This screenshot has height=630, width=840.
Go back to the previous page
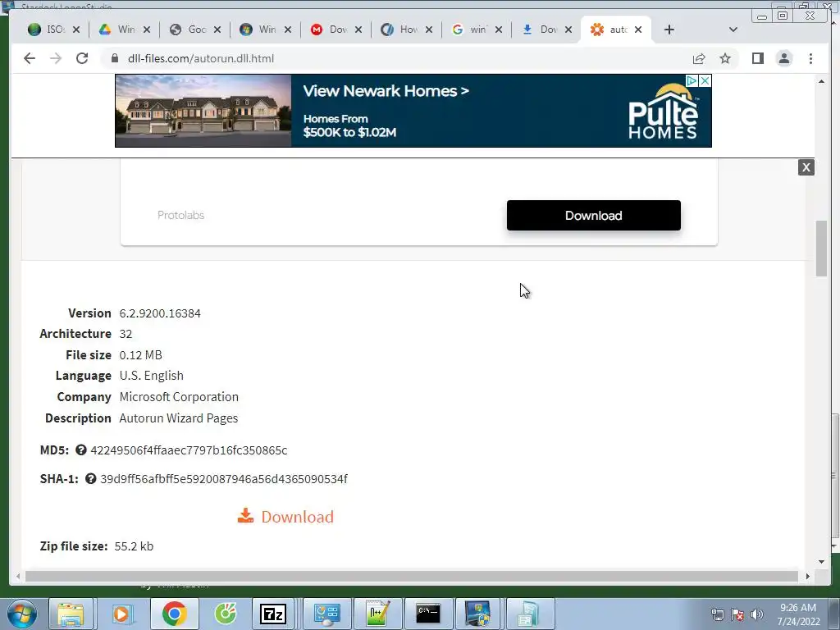pos(30,58)
